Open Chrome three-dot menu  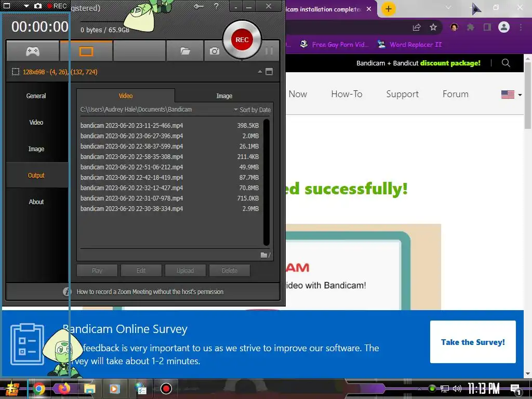[x=521, y=27]
